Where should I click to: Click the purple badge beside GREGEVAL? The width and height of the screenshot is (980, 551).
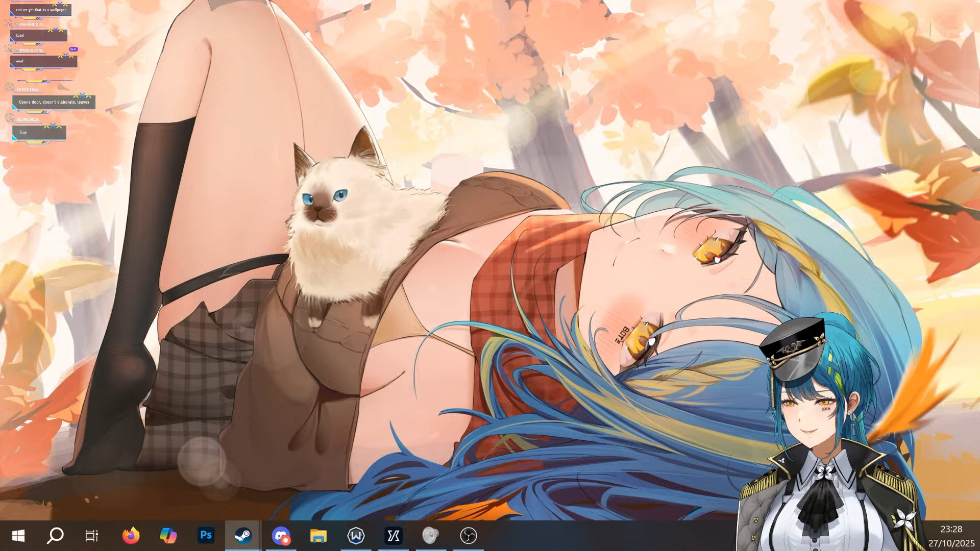pyautogui.click(x=73, y=49)
